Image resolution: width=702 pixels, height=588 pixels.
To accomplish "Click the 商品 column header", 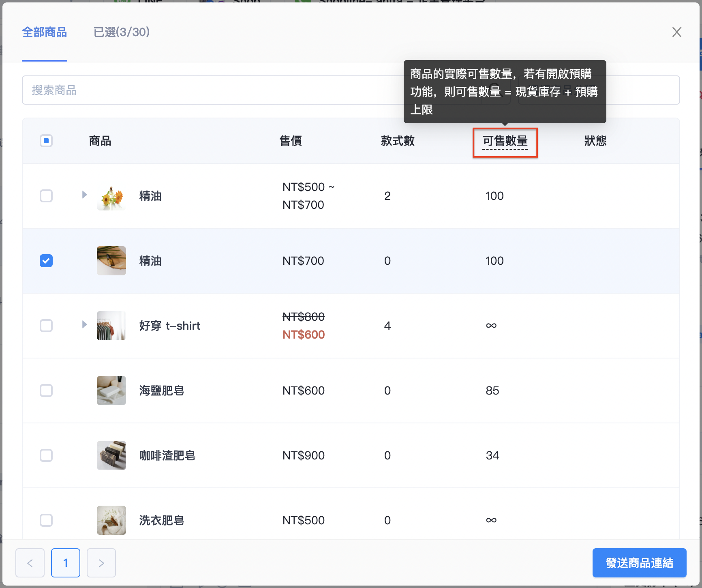I will (x=100, y=141).
